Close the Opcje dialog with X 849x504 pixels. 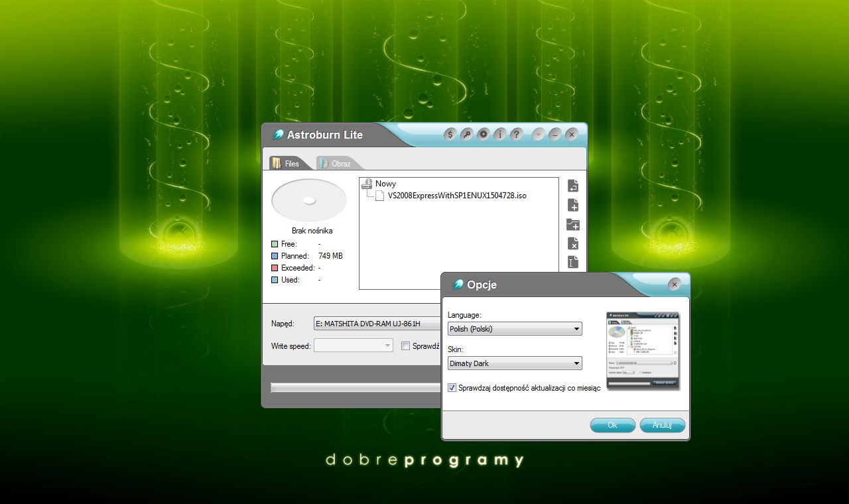pos(675,284)
